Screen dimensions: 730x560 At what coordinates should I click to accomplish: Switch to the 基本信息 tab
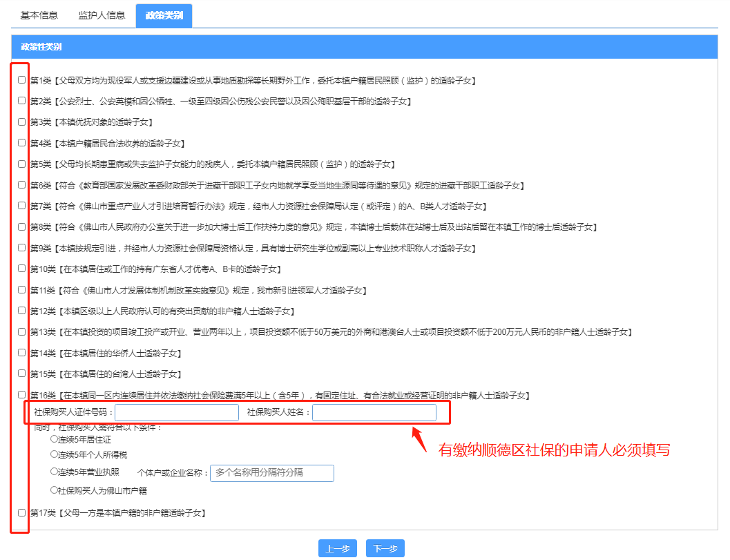(39, 15)
